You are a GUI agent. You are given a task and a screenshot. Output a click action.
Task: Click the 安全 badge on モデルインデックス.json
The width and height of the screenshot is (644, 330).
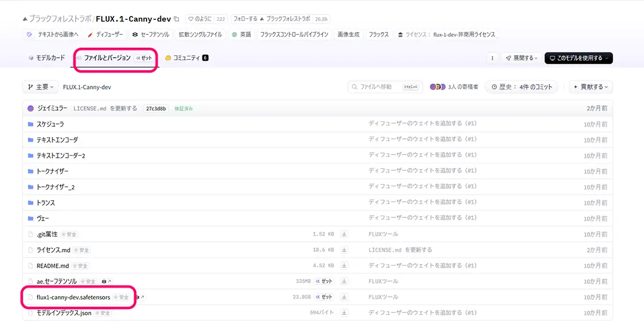coord(103,313)
